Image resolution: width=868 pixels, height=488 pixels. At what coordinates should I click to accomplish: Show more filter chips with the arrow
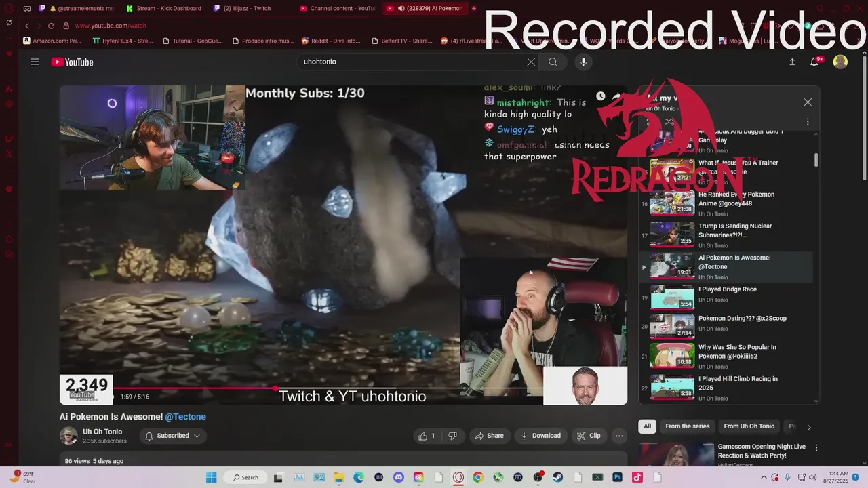808,427
